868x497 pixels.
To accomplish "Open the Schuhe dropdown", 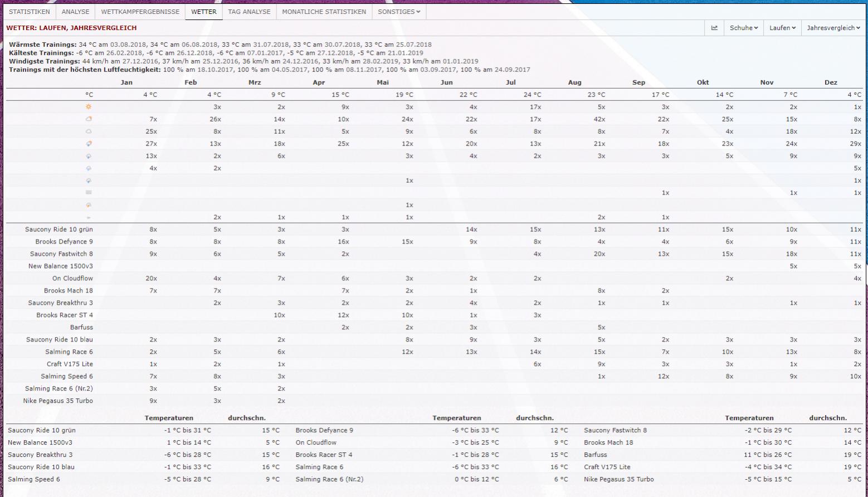I will (x=744, y=28).
